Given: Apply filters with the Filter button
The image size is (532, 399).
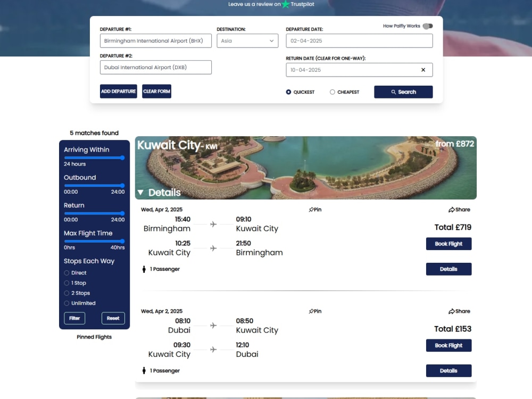Looking at the screenshot, I should tap(74, 318).
